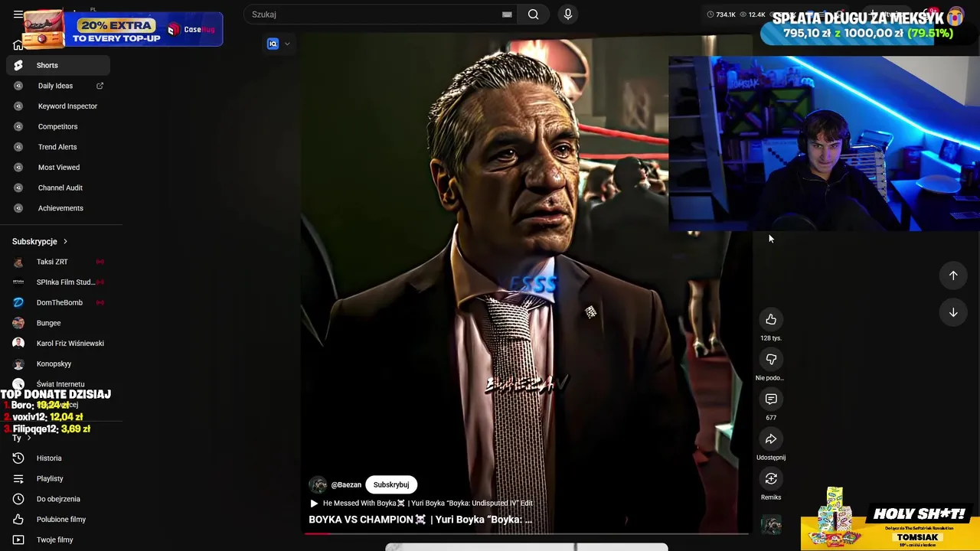980x551 pixels.
Task: Open vidIQ Competitors page
Action: (57, 126)
